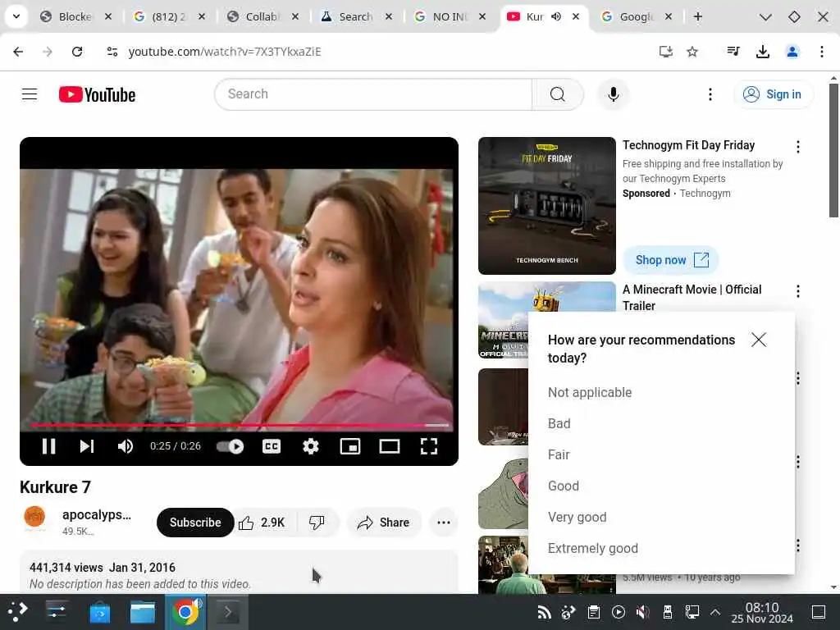The image size is (840, 630).
Task: Switch to the last Google tab
Action: 636,17
